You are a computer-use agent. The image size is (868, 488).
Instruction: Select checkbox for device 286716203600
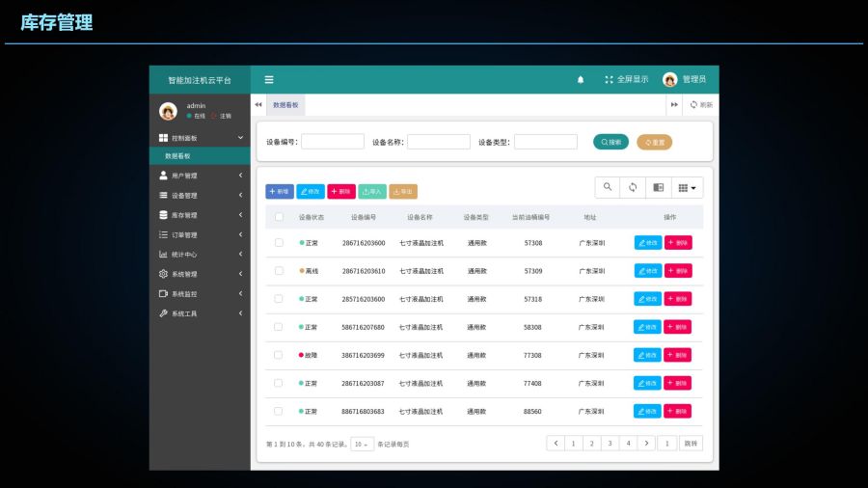click(280, 243)
